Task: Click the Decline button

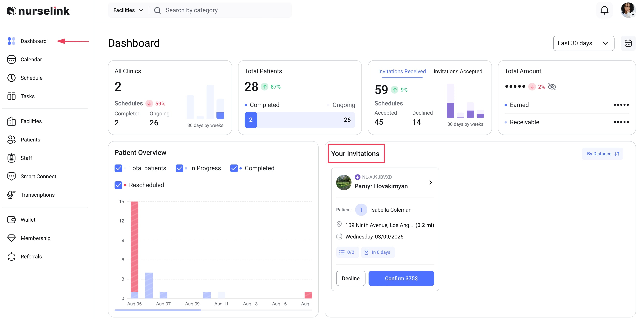Action: point(350,278)
